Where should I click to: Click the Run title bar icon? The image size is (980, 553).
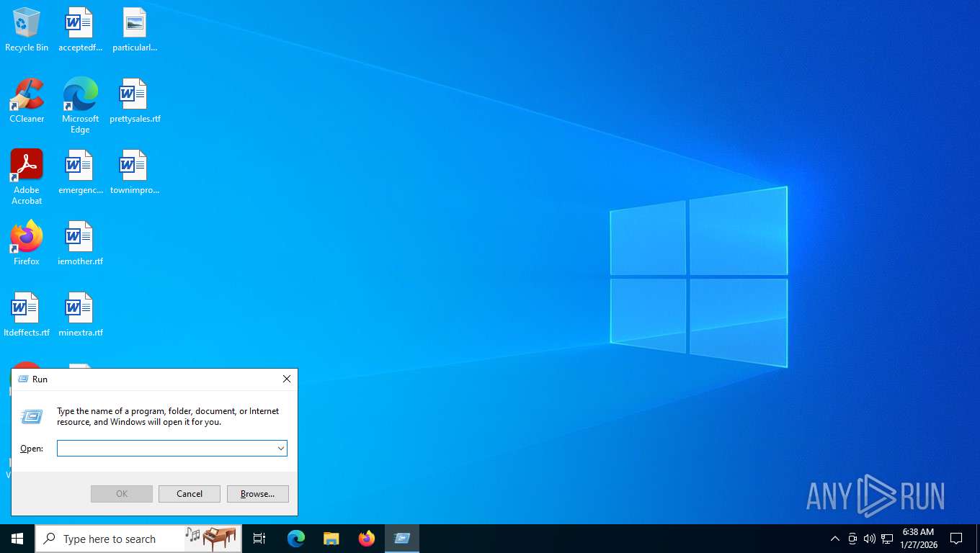tap(23, 379)
